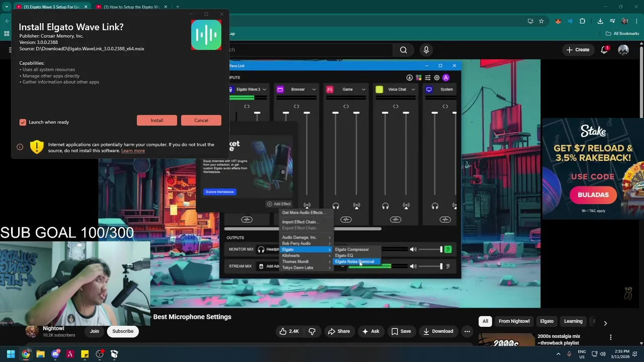Click the yellow warning shield icon
Viewport: 644px width, 362px height.
click(x=36, y=147)
